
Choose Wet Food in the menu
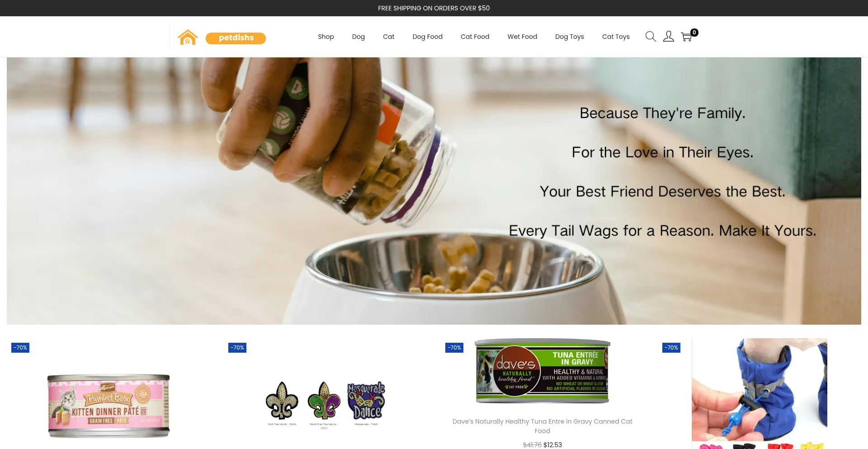pos(522,37)
